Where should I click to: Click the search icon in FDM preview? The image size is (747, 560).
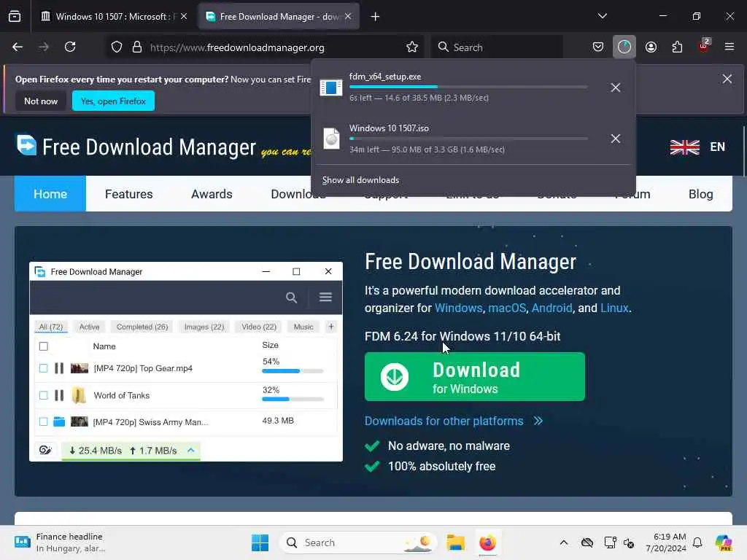pyautogui.click(x=292, y=297)
